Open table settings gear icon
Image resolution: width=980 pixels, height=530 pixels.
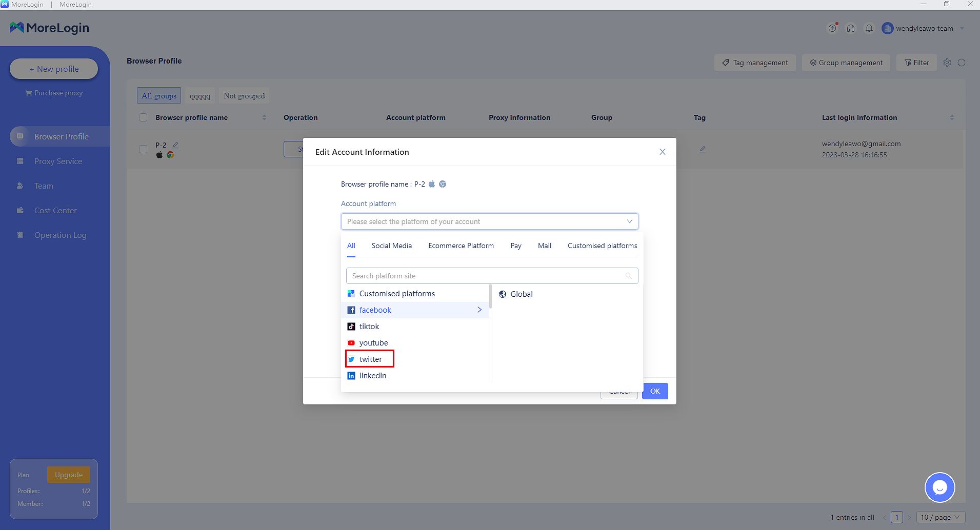[x=947, y=63]
